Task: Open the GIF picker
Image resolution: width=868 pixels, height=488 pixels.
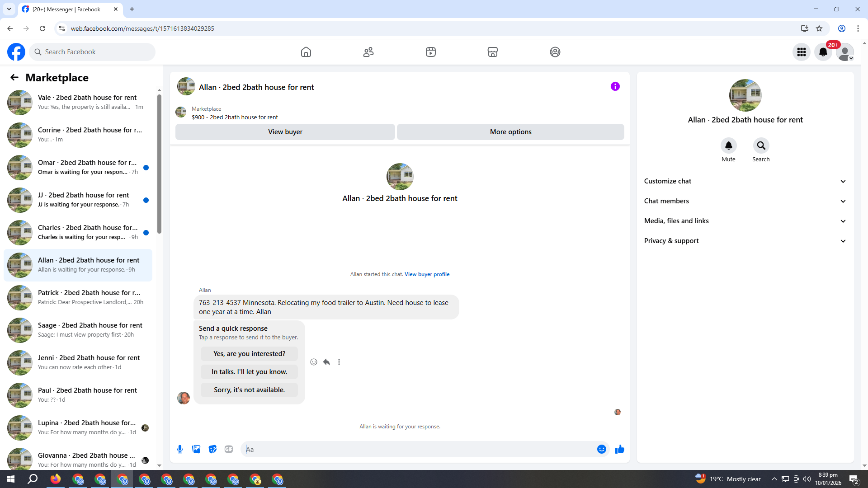Action: [229, 449]
